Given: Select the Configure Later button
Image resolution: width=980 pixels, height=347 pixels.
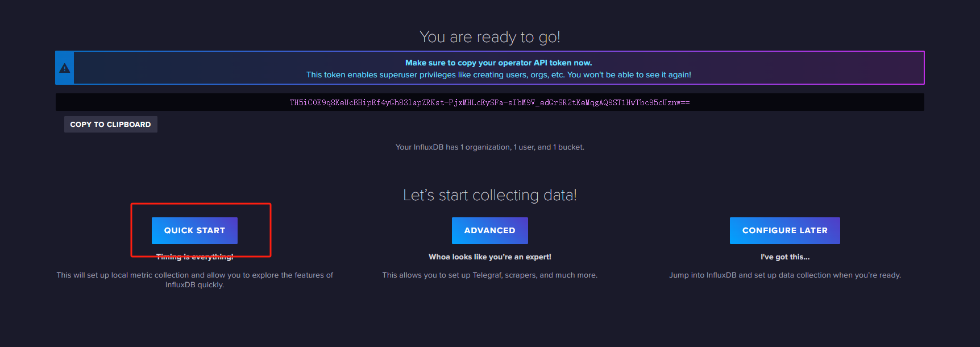Looking at the screenshot, I should click(x=784, y=230).
